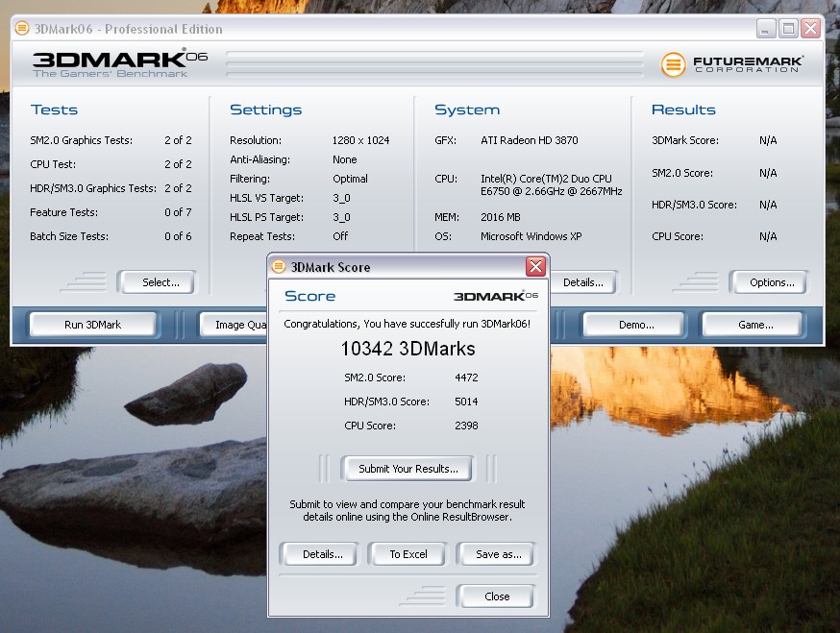840x633 pixels.
Task: Click the Filtering value Optimal
Action: coord(350,179)
